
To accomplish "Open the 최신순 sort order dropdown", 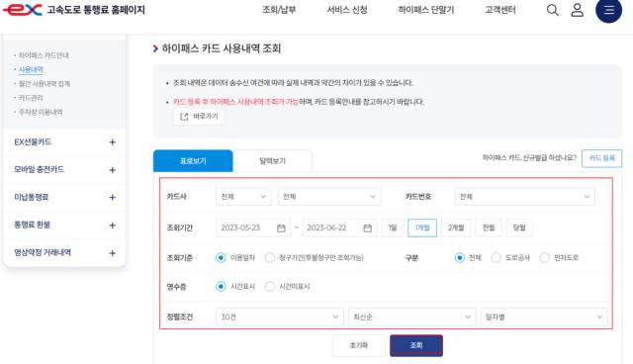I will pos(411,317).
